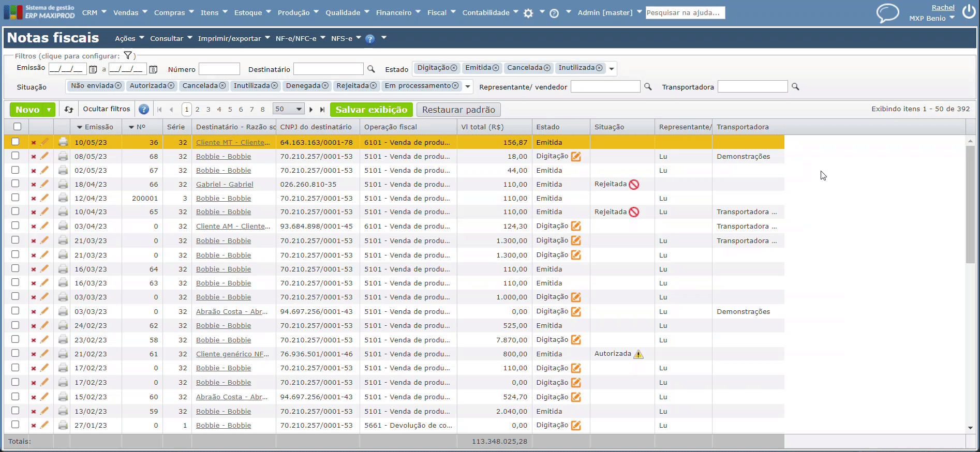Open the Rachel user link
This screenshot has height=452, width=980.
coord(943,8)
